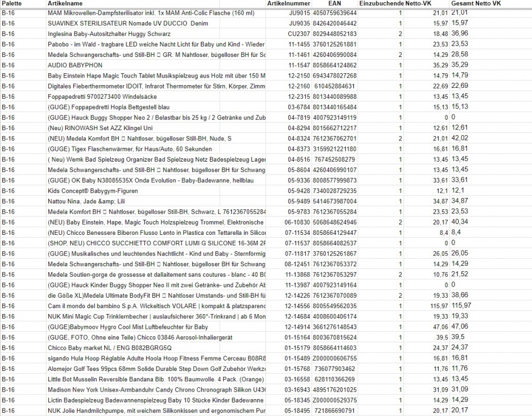Click the Pabobo - im Wald article name
The width and height of the screenshot is (532, 416).
click(x=156, y=44)
